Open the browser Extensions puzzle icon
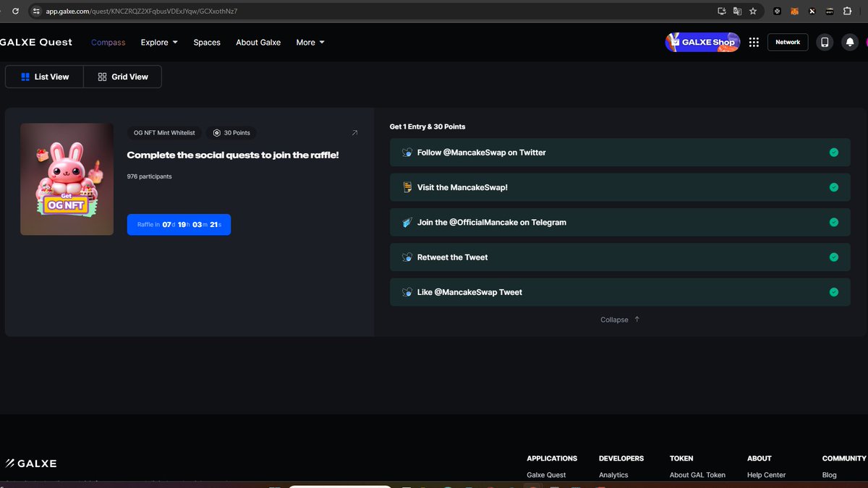This screenshot has width=868, height=488. [847, 11]
